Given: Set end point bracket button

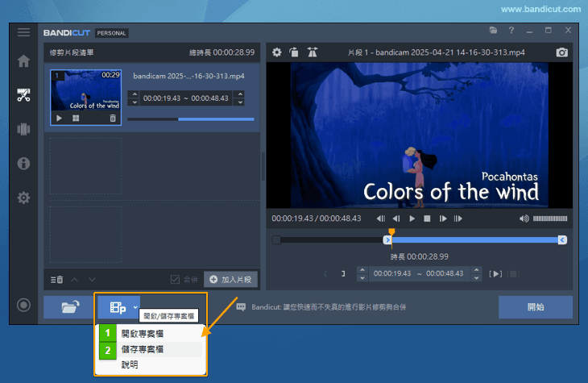Looking at the screenshot, I should pos(343,273).
